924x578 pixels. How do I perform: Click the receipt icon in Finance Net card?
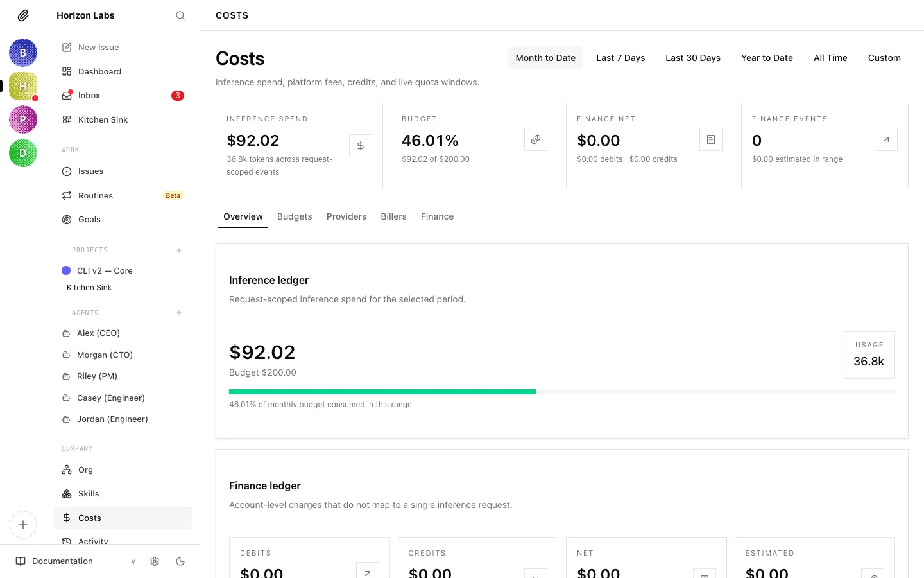click(x=711, y=139)
